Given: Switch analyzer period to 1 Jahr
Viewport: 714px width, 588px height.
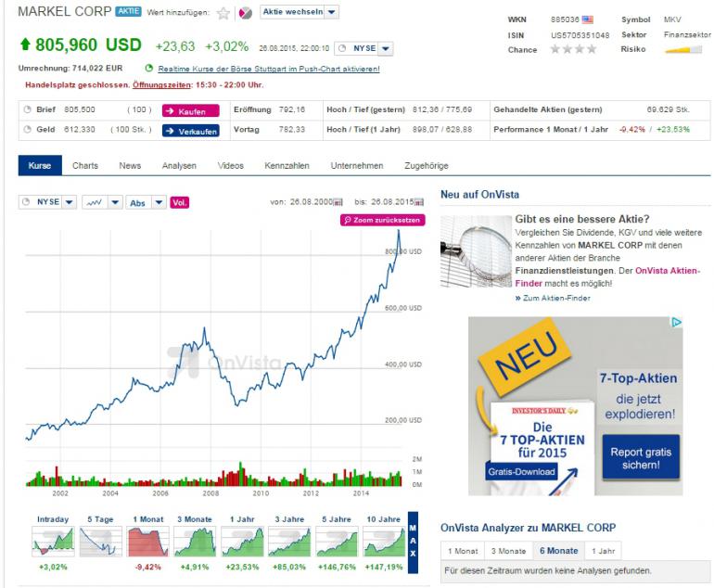Looking at the screenshot, I should click(x=604, y=551).
